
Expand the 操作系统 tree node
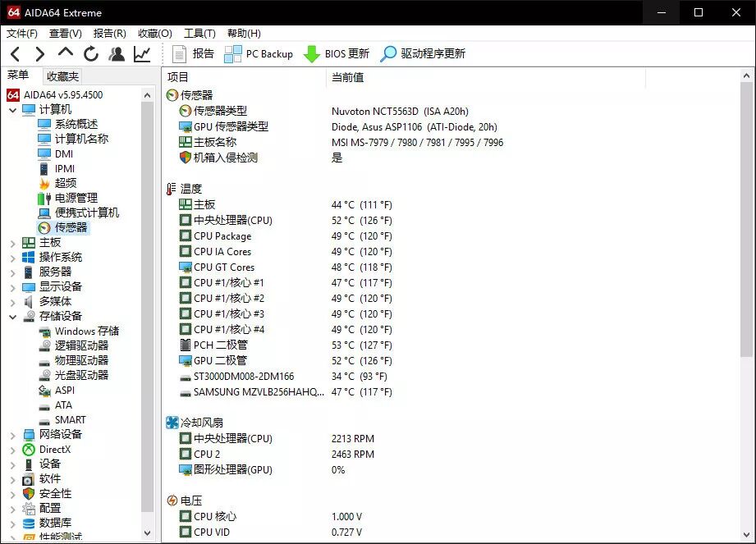click(13, 258)
